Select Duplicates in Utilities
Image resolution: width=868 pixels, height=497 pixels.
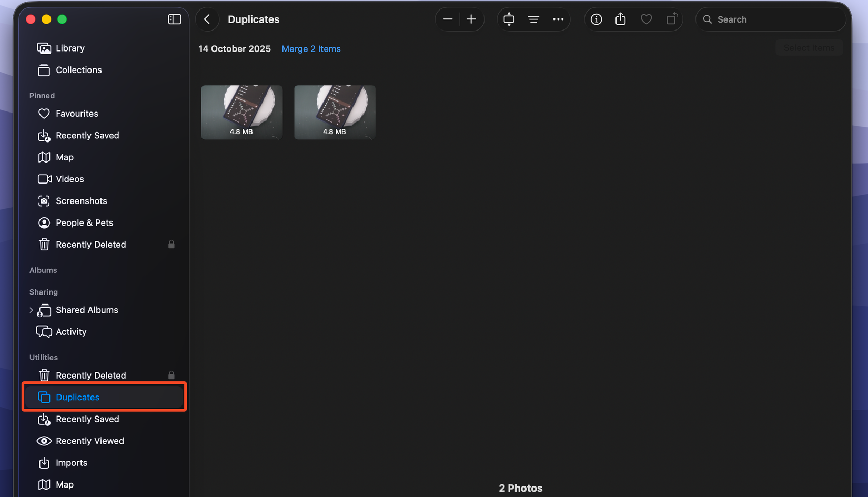[77, 397]
